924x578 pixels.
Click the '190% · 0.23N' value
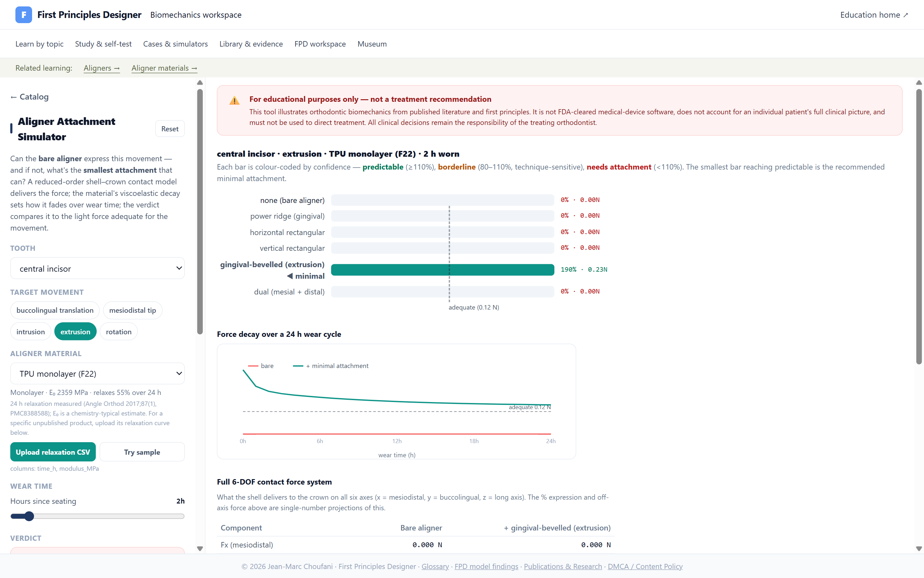[x=584, y=269]
